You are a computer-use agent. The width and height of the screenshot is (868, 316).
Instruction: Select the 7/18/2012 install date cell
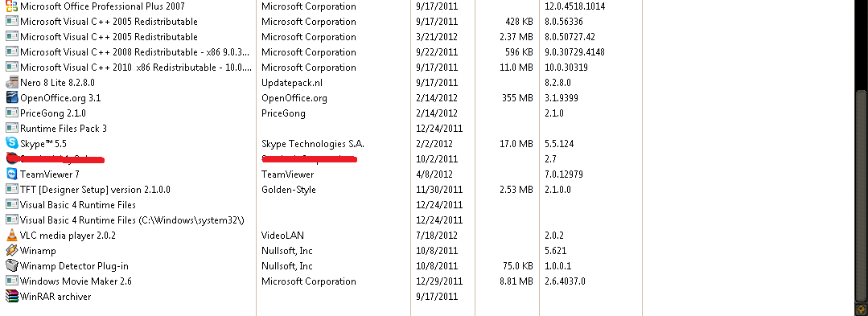pos(434,236)
